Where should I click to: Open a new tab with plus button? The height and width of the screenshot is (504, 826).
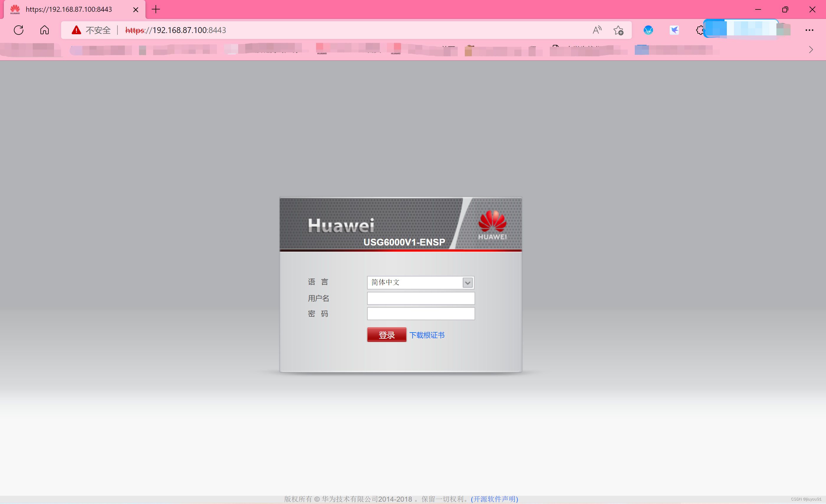(156, 9)
